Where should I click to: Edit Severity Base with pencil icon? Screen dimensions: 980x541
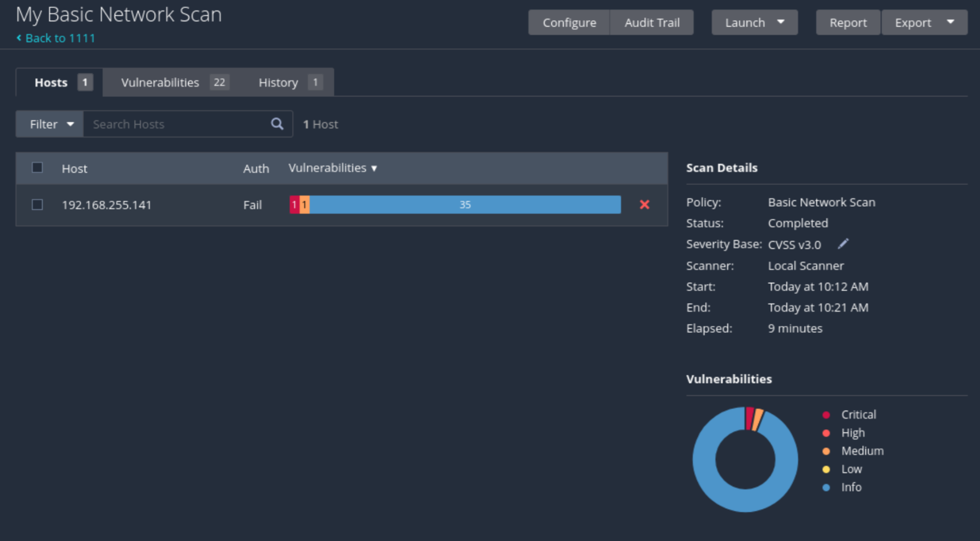(x=843, y=244)
